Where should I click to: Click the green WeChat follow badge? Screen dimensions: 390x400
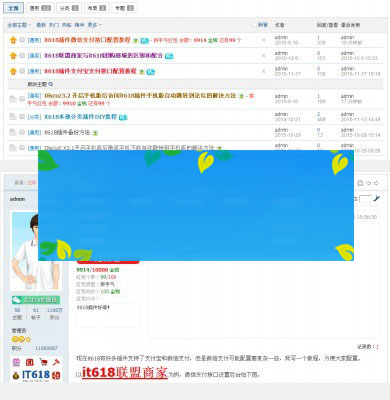[x=36, y=300]
